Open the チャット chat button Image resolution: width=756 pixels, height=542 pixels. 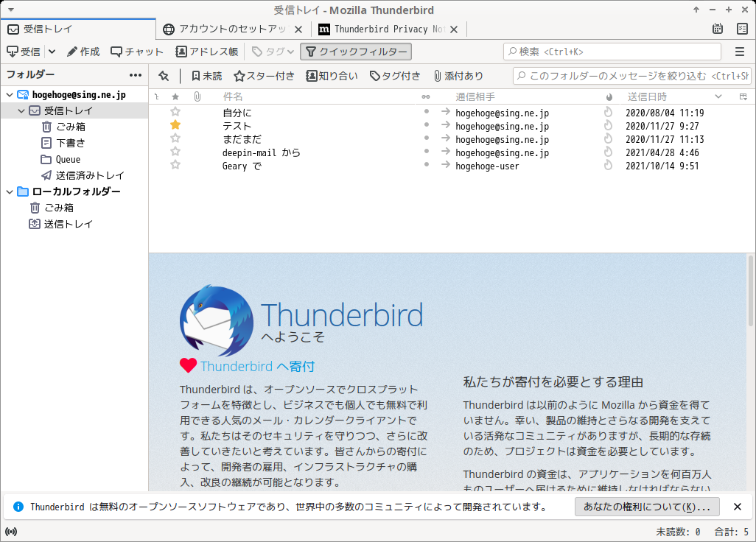tap(137, 52)
